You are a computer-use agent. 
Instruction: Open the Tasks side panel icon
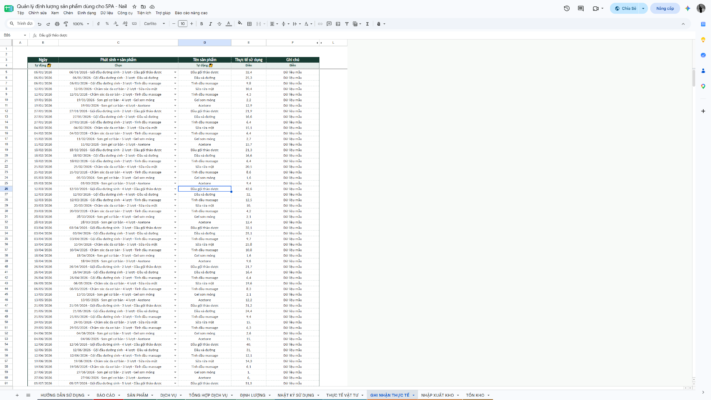coord(703,55)
